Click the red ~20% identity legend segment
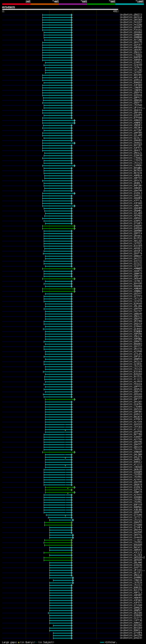The height and width of the screenshot is (644, 146). [16, 4]
